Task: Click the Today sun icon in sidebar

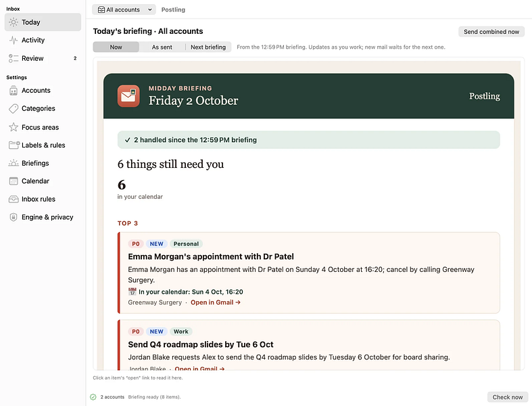Action: coord(14,22)
